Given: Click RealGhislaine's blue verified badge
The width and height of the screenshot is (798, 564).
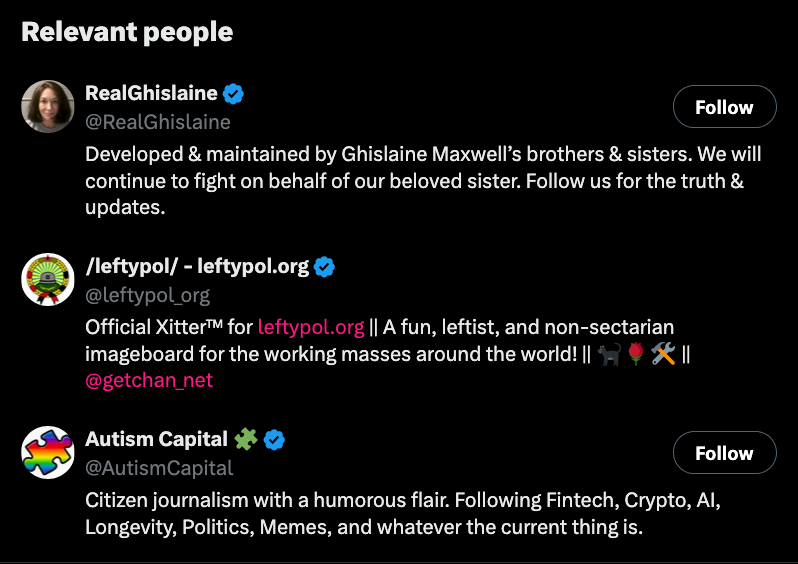Looking at the screenshot, I should pyautogui.click(x=234, y=94).
